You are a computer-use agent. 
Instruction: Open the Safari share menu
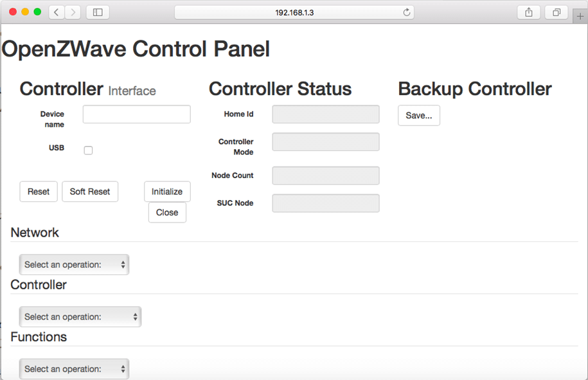tap(529, 12)
